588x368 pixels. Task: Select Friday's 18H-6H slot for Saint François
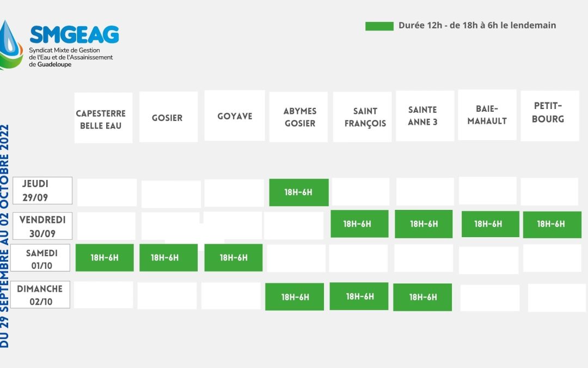click(x=359, y=224)
